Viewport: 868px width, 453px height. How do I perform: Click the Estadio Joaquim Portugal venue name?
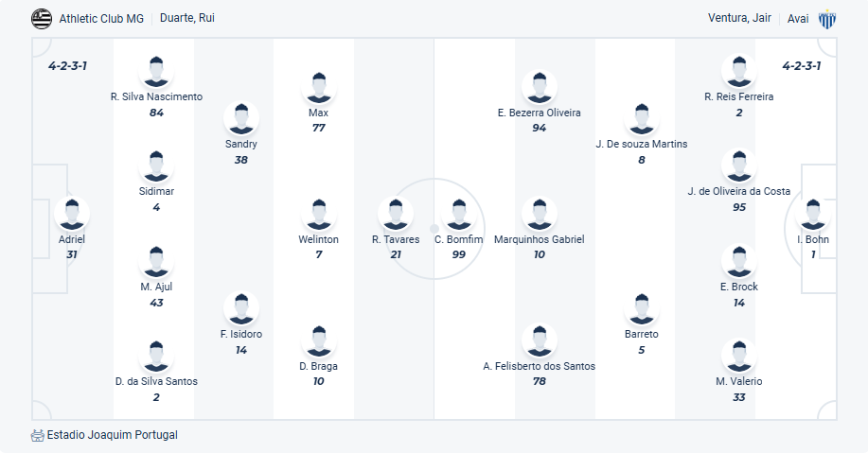pos(112,435)
